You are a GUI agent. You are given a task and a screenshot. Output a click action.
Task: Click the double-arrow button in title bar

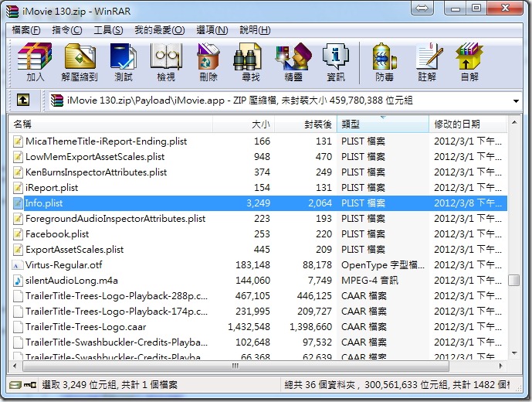422,8
